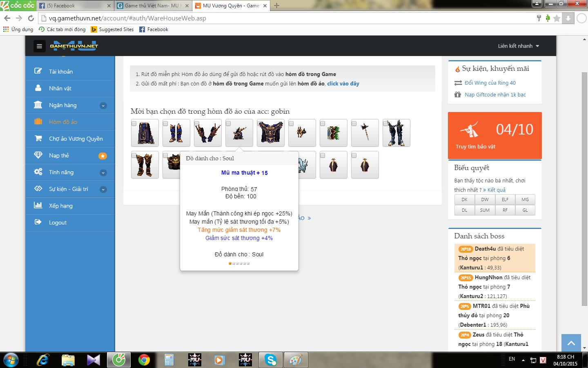Image resolution: width=588 pixels, height=368 pixels.
Task: Click the browser reload icon
Action: [31, 18]
